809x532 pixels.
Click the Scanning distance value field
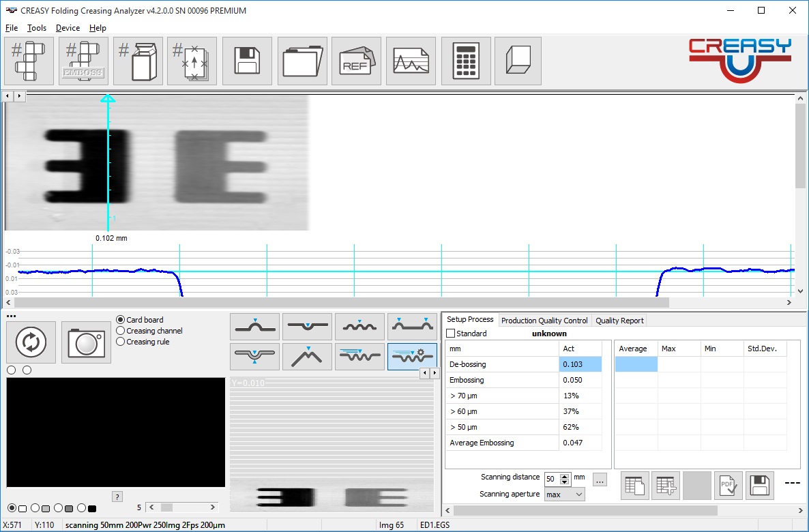552,479
